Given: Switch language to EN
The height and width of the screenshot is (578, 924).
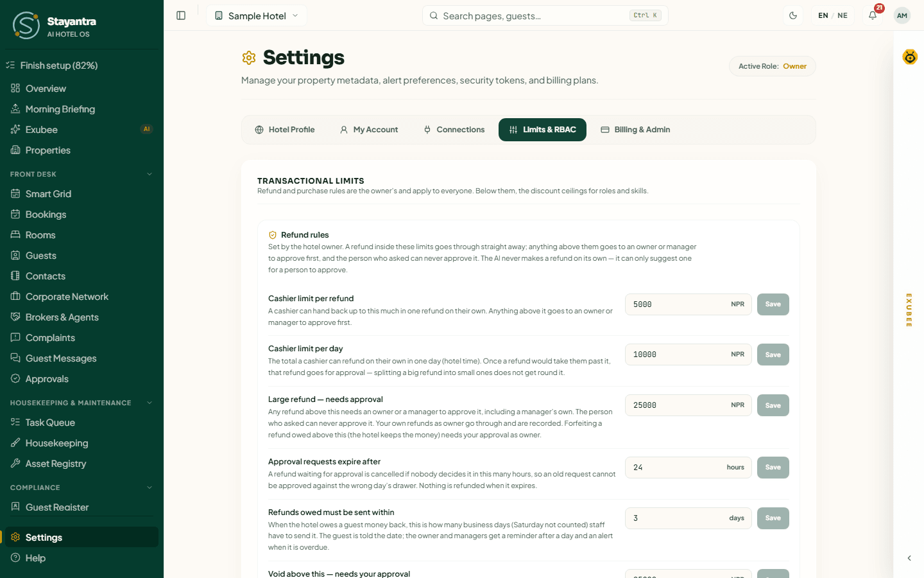Looking at the screenshot, I should 823,15.
